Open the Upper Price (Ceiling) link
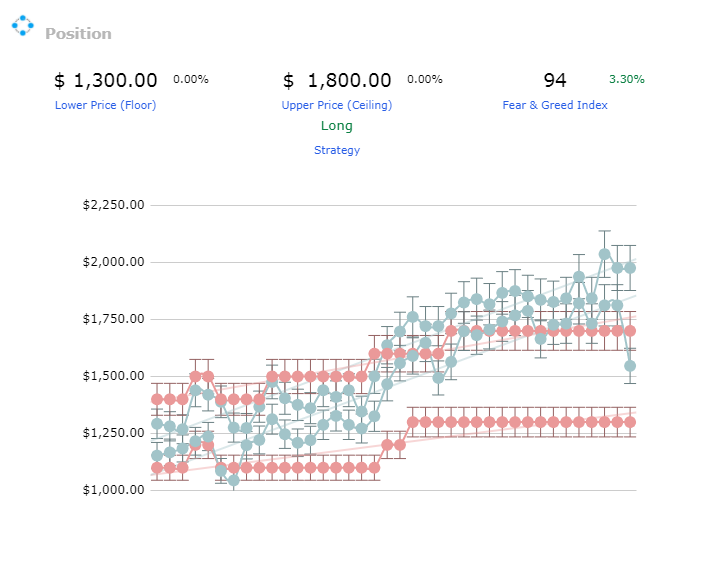The image size is (727, 562). click(x=337, y=105)
